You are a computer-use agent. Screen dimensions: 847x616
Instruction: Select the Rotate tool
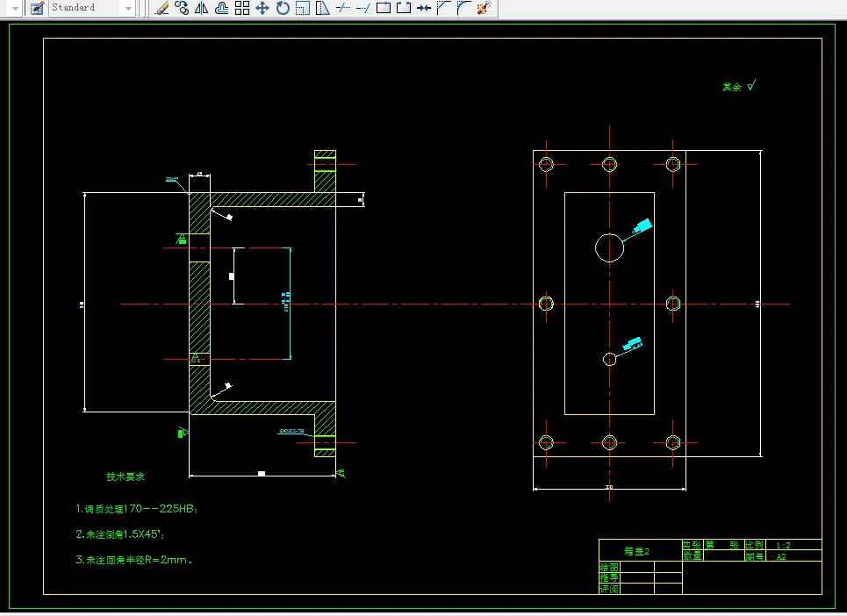283,8
